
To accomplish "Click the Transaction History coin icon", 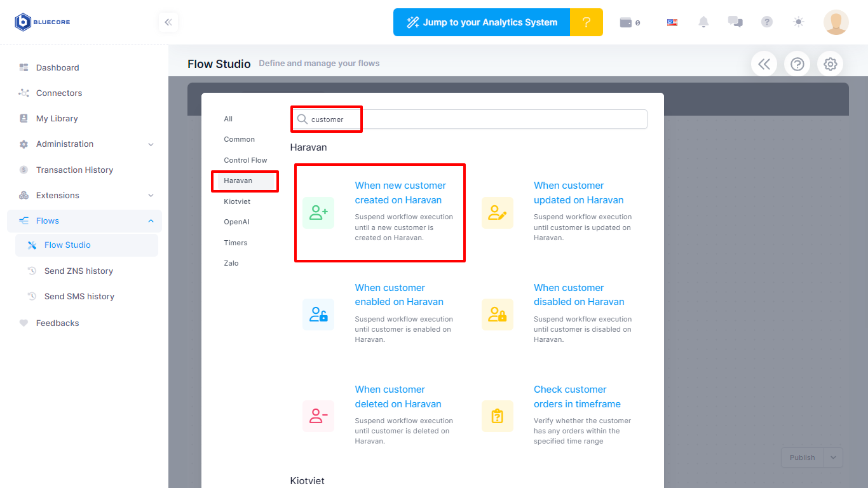I will click(x=24, y=170).
